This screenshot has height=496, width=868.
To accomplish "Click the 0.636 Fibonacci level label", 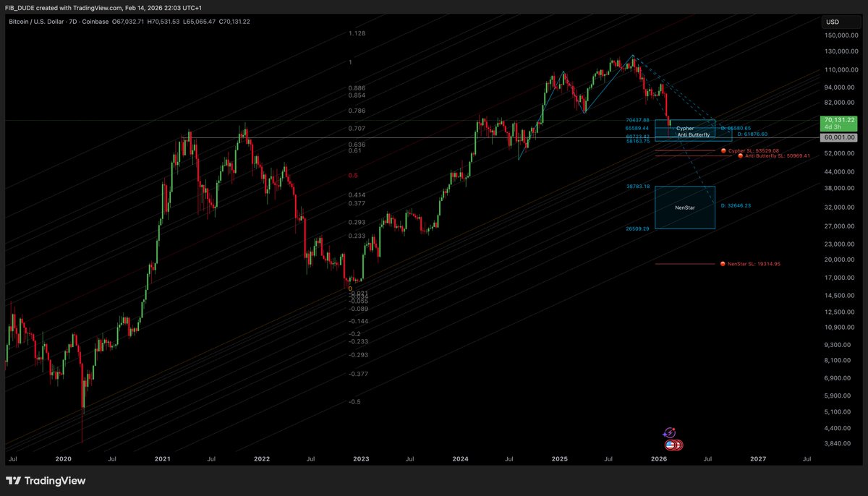I will [x=357, y=145].
